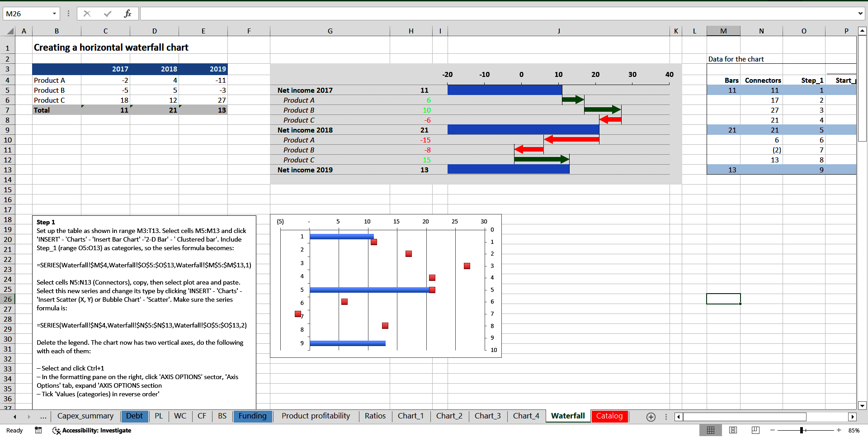This screenshot has width=868, height=437.
Task: Switch to Normal view icon
Action: 711,430
